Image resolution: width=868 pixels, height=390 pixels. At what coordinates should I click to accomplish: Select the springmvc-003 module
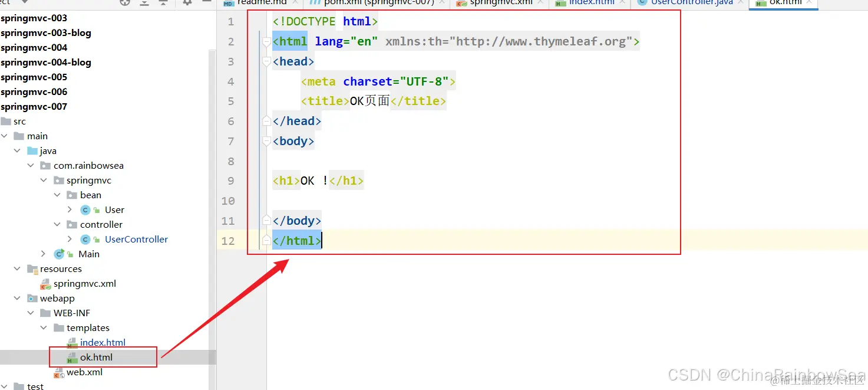[34, 18]
